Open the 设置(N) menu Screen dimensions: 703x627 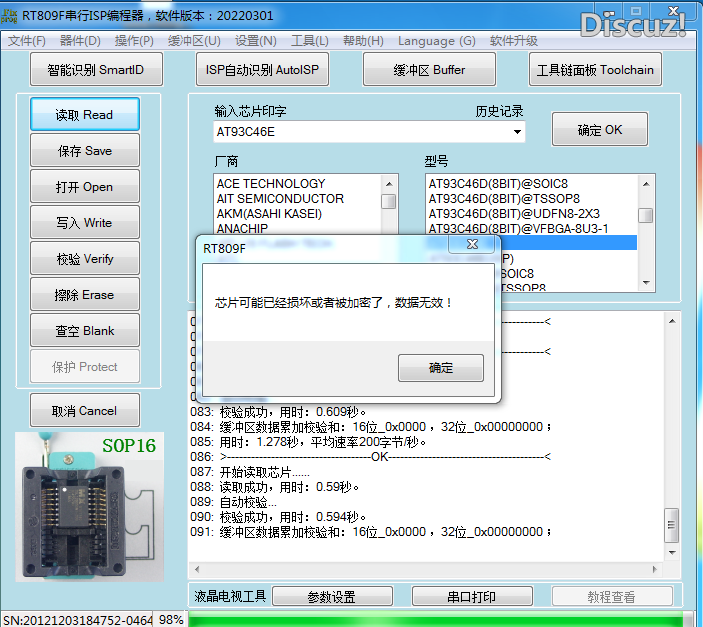(x=256, y=41)
